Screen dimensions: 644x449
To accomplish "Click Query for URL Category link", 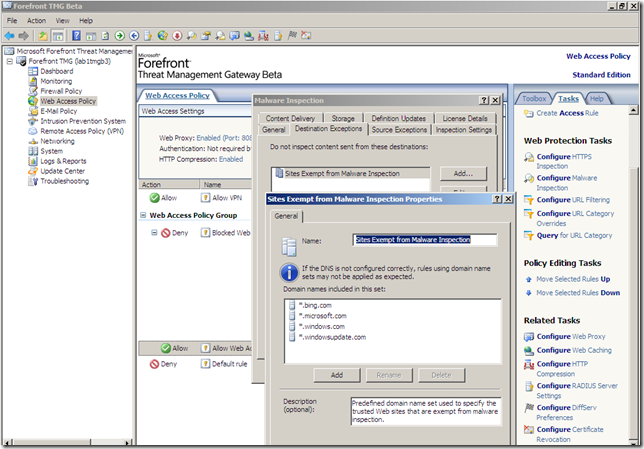I will coord(574,235).
